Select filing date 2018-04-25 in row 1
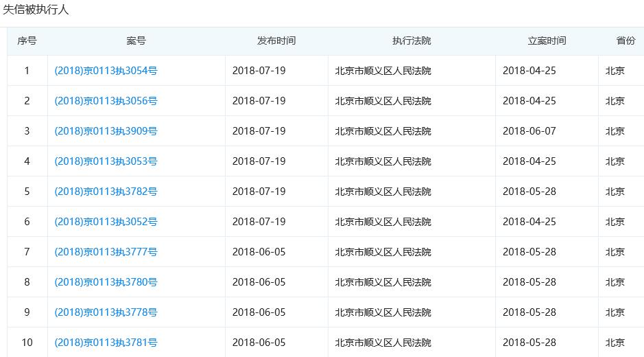The height and width of the screenshot is (357, 644). (x=529, y=71)
